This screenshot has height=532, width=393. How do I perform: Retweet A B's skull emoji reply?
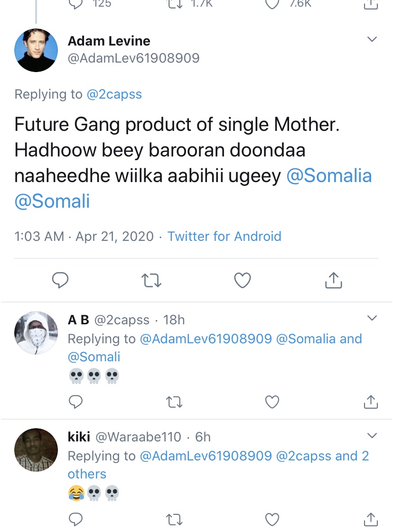pos(174,403)
